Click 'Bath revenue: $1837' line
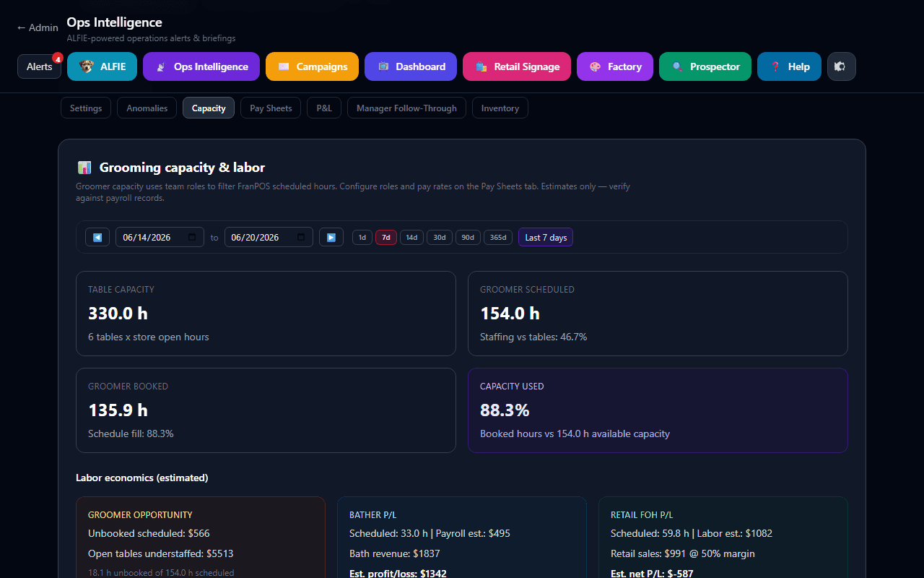This screenshot has width=924, height=578. (394, 553)
